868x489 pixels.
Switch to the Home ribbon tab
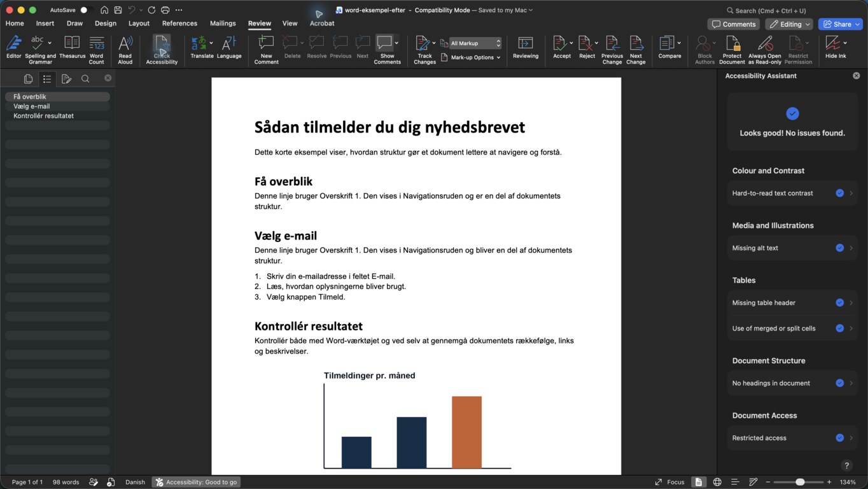15,24
